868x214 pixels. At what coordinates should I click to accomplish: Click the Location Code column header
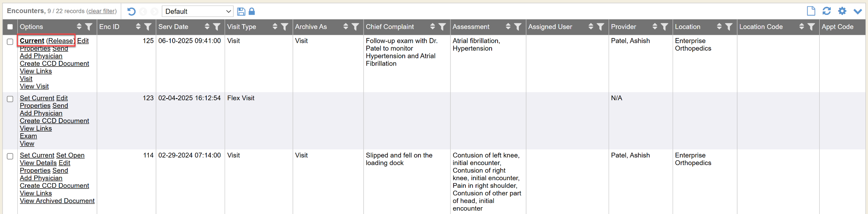click(761, 27)
